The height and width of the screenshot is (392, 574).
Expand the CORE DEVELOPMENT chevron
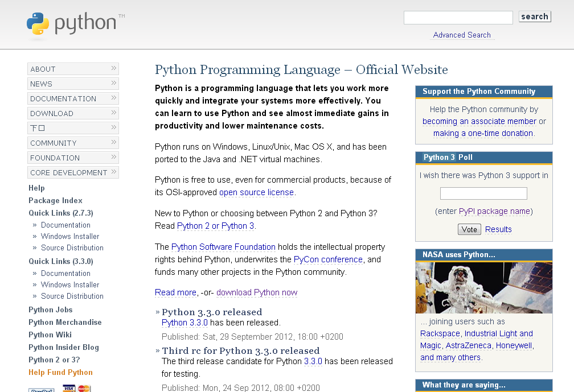113,172
